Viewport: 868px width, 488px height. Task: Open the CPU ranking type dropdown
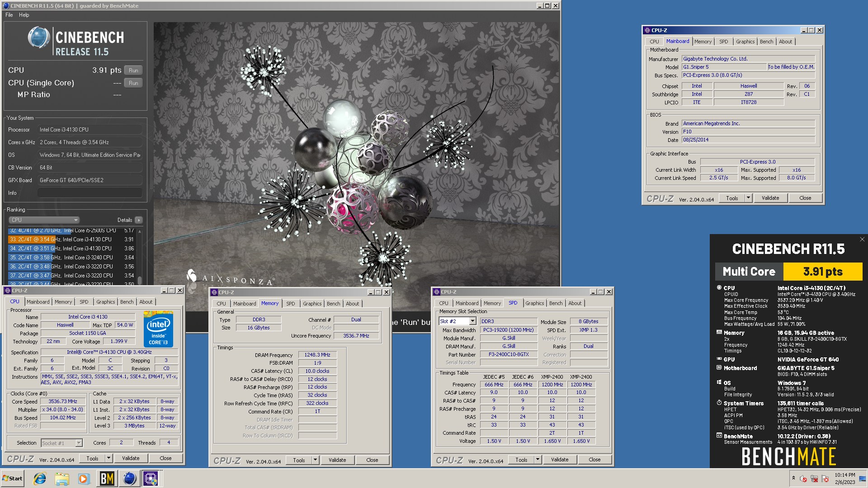pyautogui.click(x=44, y=220)
